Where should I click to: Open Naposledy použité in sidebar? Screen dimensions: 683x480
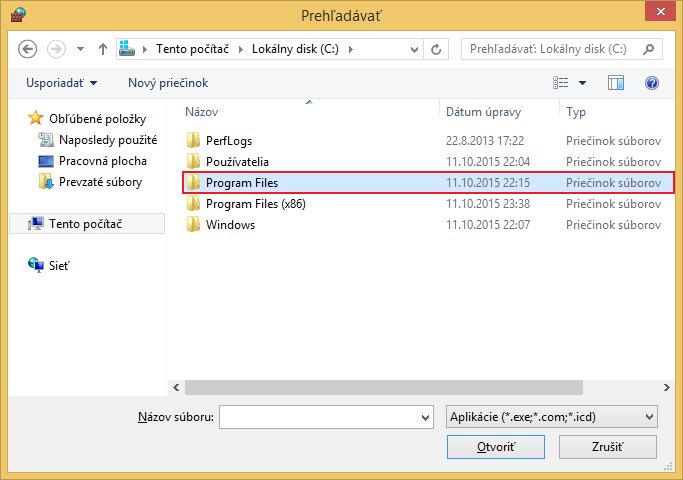[108, 140]
